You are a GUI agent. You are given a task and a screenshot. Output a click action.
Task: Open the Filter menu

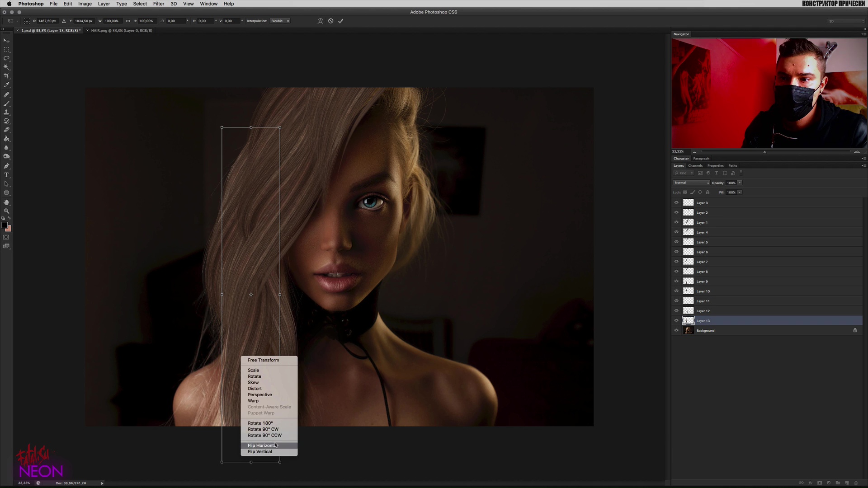click(x=158, y=4)
